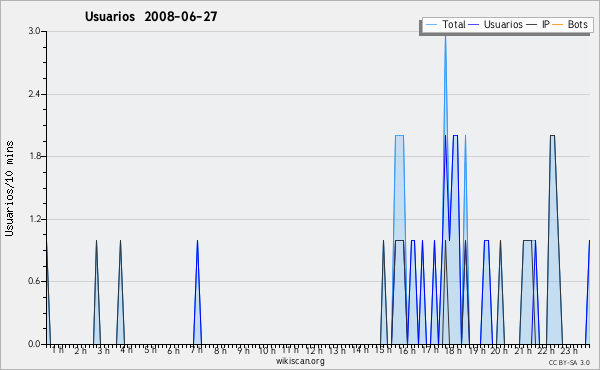Click the Total legend entry
This screenshot has width=600, height=370.
[445, 24]
